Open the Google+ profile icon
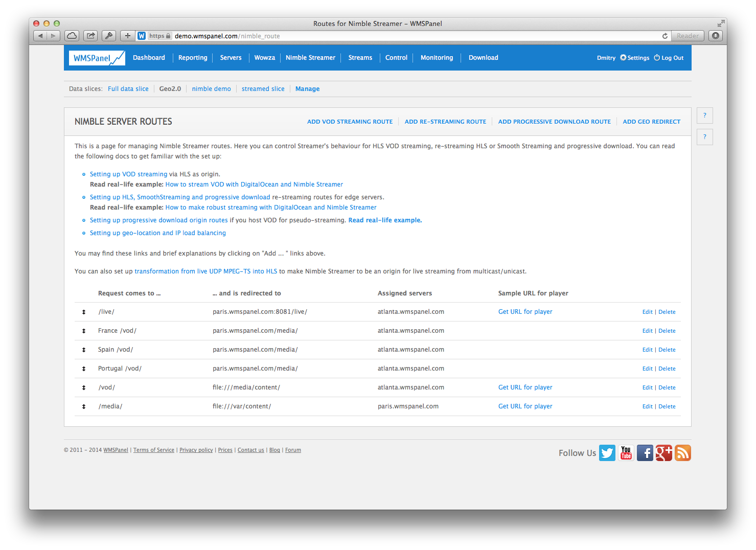This screenshot has width=756, height=550. pyautogui.click(x=664, y=453)
